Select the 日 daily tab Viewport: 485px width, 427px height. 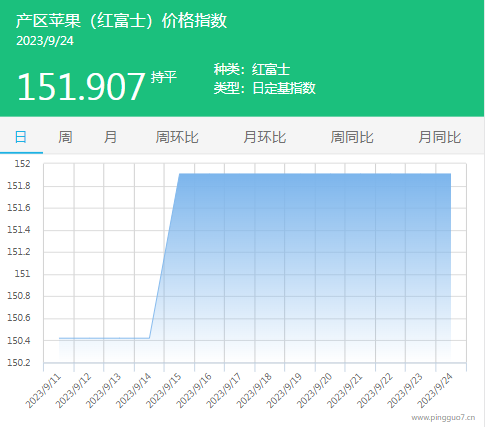click(x=21, y=137)
